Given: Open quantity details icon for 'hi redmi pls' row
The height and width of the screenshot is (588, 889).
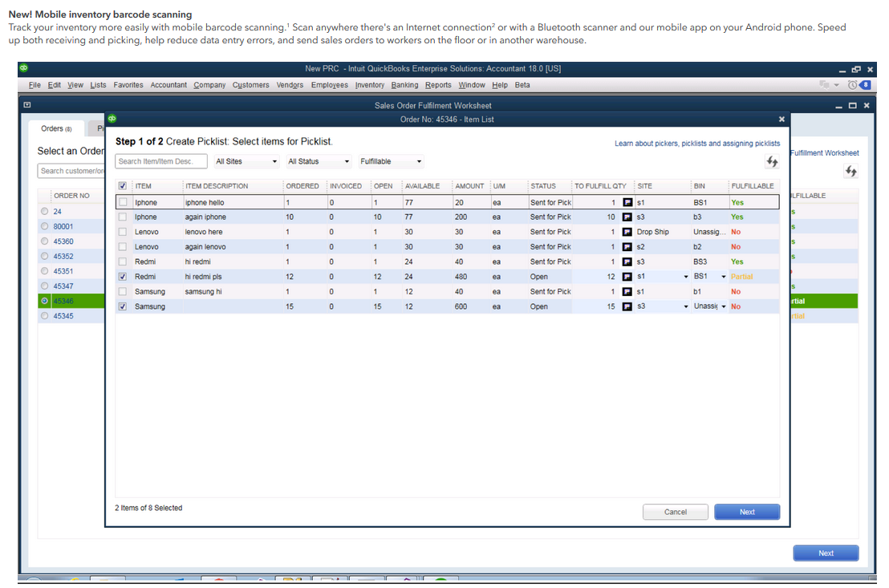Looking at the screenshot, I should tap(627, 277).
